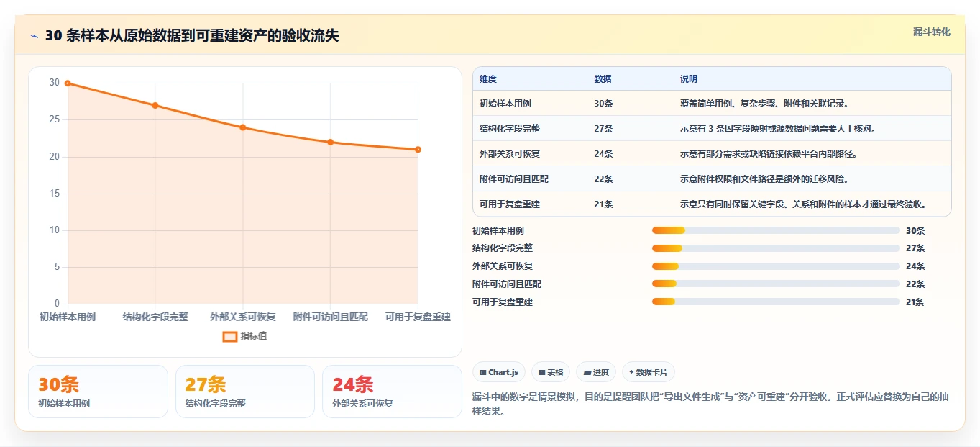Viewport: 980px width, 447px height.
Task: Click the 22条 table cell
Action: pos(630,179)
